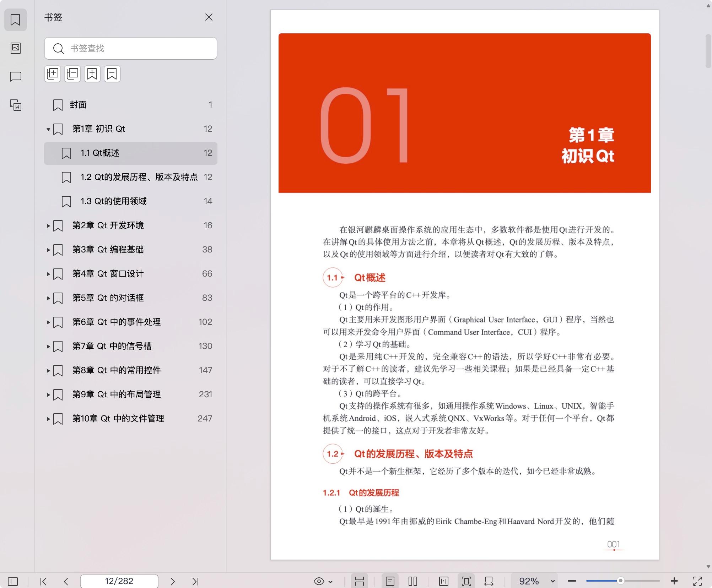Click the fit width icon
The width and height of the screenshot is (712, 588).
click(489, 581)
